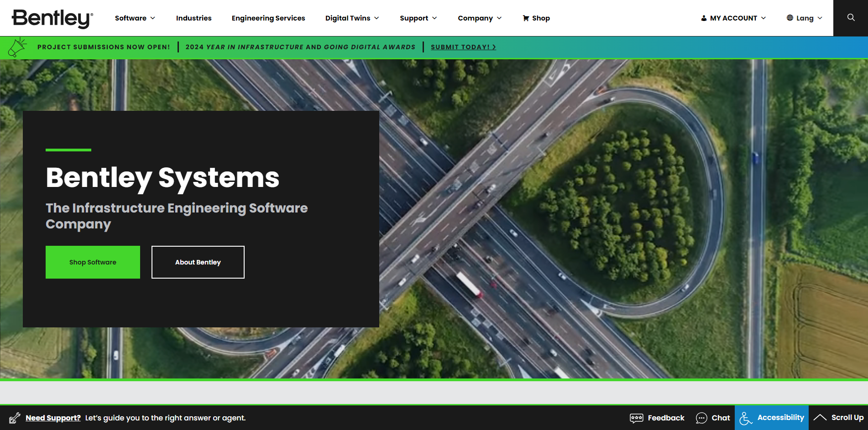Click the Scroll Up label

click(x=847, y=418)
